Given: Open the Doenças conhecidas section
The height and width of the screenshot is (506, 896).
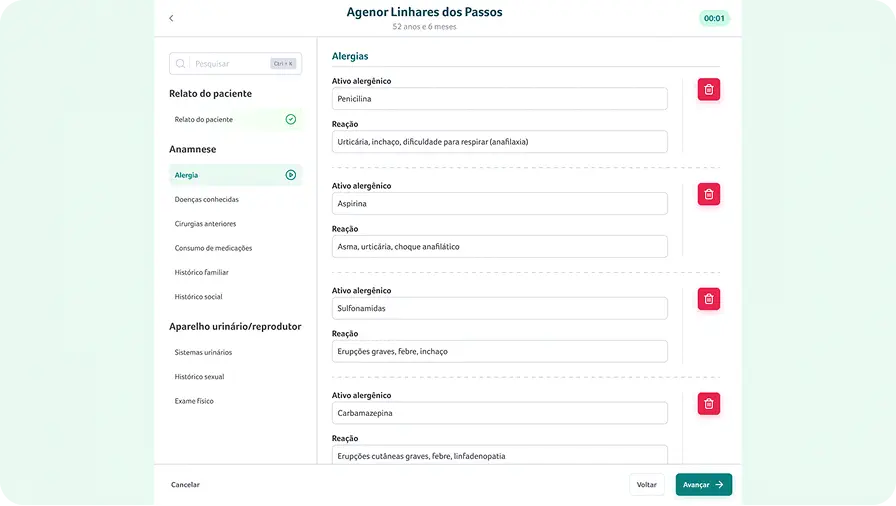Looking at the screenshot, I should point(207,199).
